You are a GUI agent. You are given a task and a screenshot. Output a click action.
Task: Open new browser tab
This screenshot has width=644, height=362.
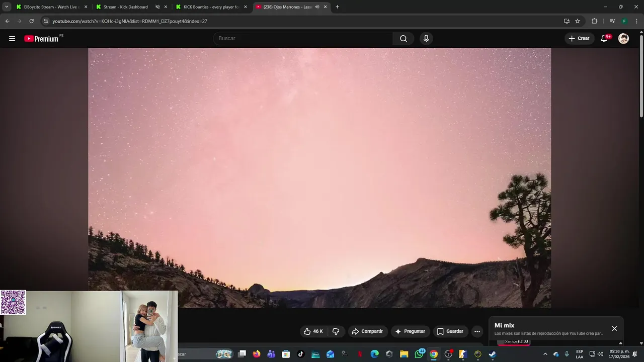click(337, 7)
